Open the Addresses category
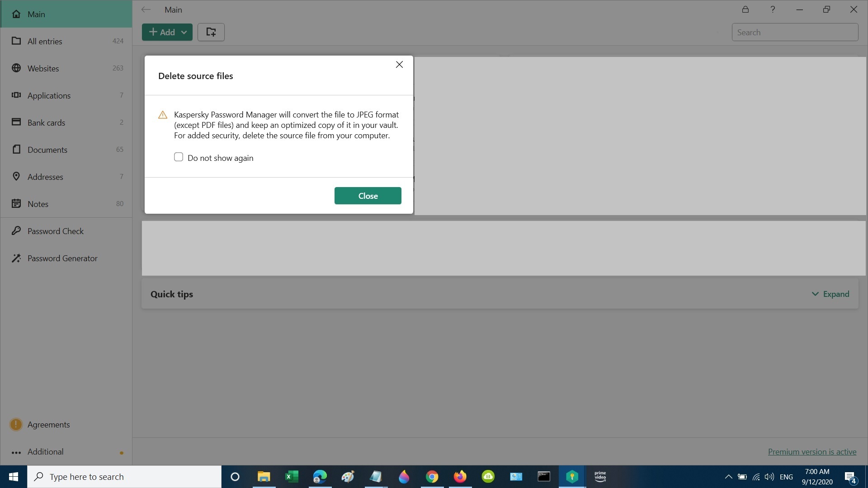Viewport: 868px width, 488px height. 66,177
